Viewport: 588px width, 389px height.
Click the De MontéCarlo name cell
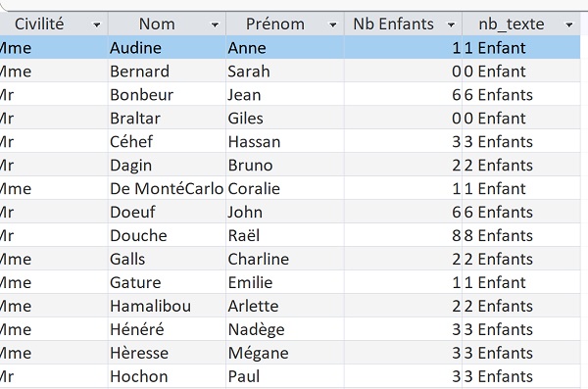tap(167, 188)
